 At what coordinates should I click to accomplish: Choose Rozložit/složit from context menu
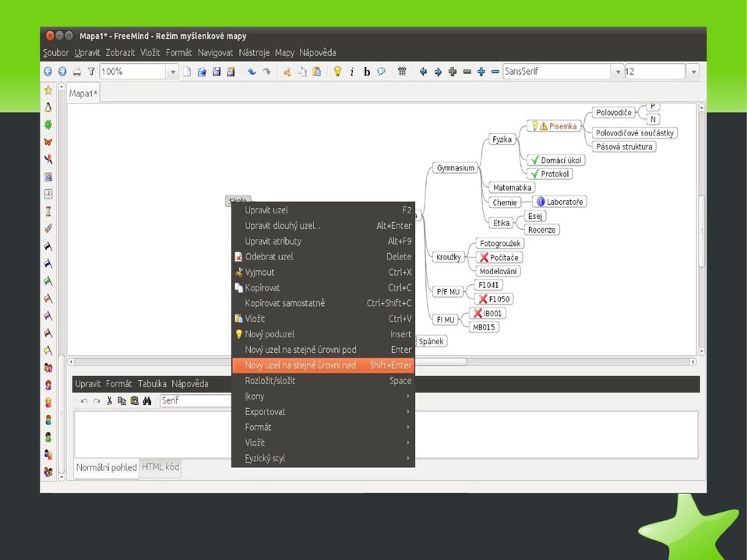pyautogui.click(x=323, y=381)
